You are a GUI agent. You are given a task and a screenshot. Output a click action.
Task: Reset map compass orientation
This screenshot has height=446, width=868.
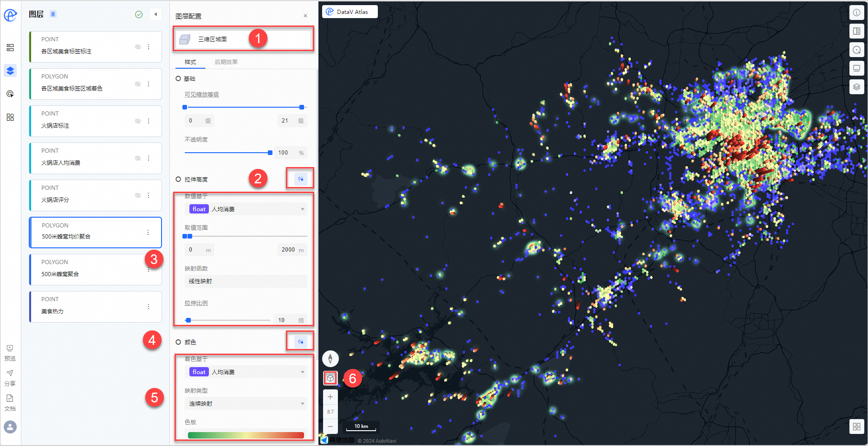coord(330,358)
